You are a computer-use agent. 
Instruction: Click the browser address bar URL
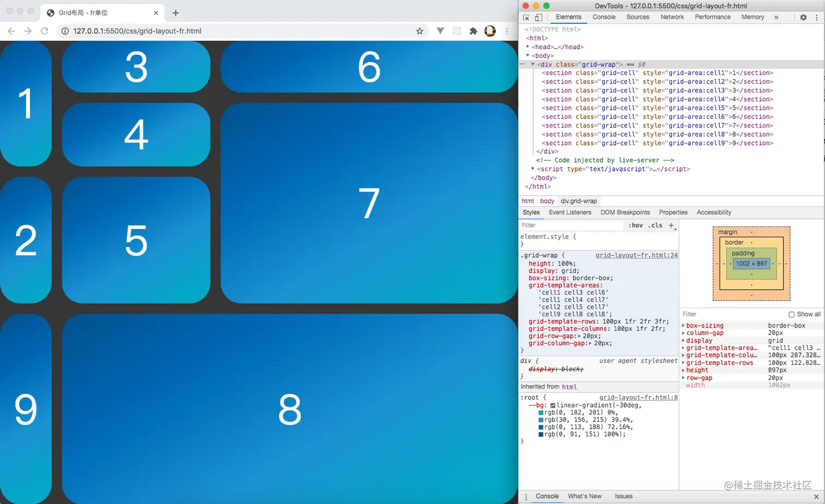point(137,31)
